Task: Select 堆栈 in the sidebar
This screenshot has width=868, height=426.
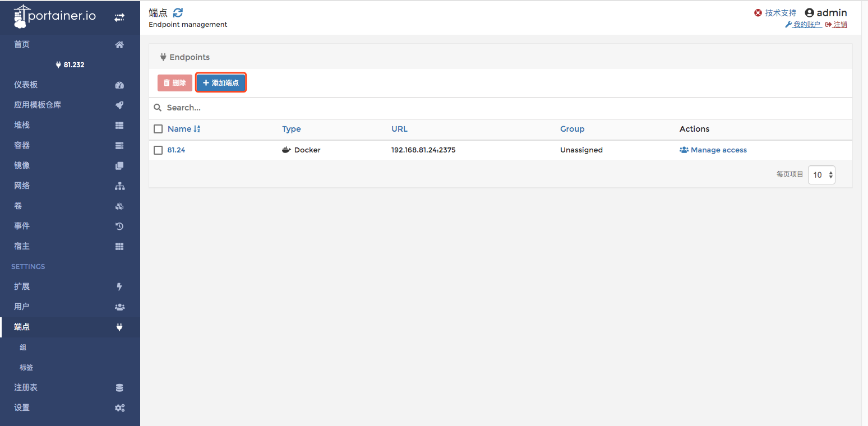Action: (x=70, y=126)
